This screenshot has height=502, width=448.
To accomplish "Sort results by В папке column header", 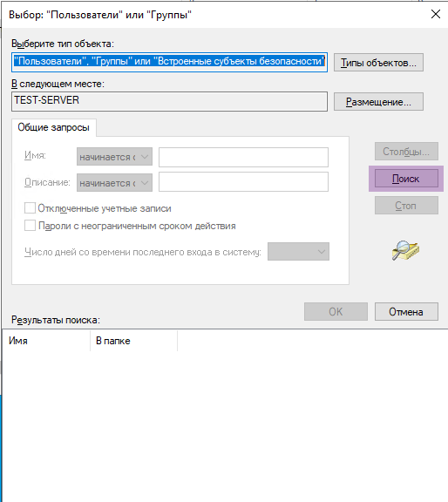I will pyautogui.click(x=133, y=341).
